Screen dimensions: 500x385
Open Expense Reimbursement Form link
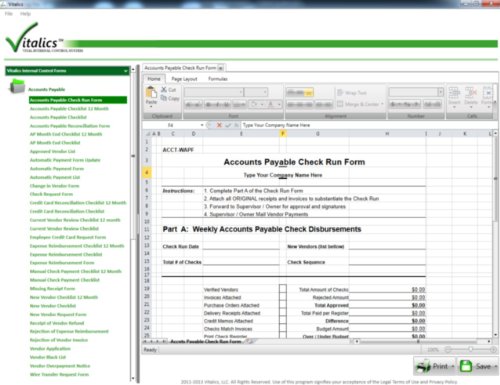click(x=62, y=263)
